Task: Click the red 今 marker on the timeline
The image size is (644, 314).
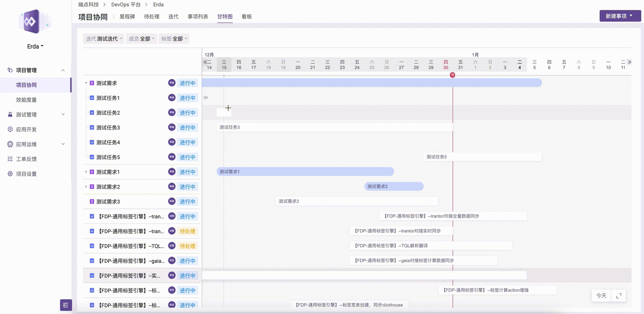Action: pyautogui.click(x=452, y=75)
